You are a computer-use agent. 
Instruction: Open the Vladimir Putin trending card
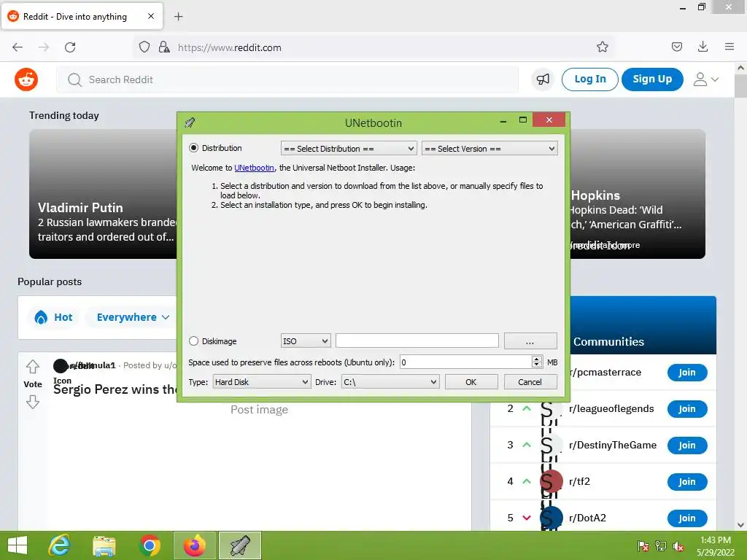pyautogui.click(x=104, y=194)
